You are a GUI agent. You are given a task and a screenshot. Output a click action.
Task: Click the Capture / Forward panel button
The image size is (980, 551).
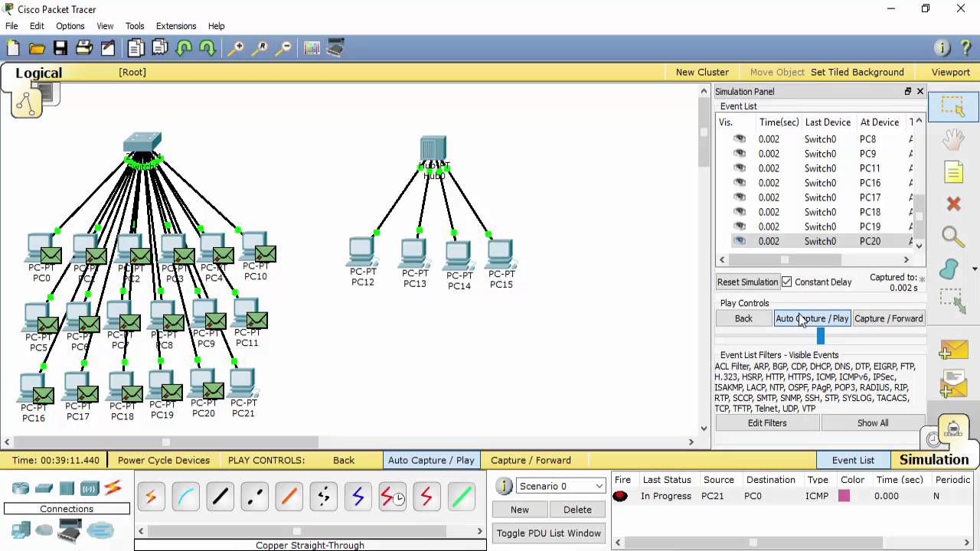pyautogui.click(x=888, y=318)
